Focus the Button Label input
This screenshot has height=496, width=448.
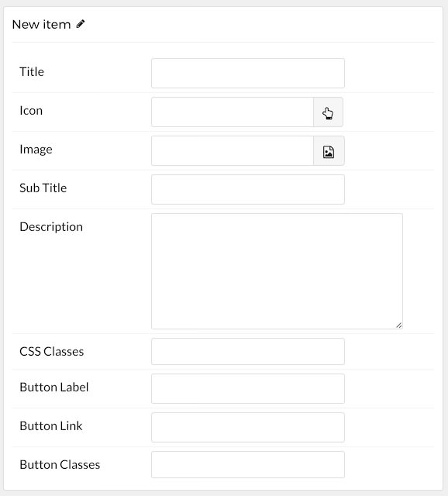[x=248, y=389]
